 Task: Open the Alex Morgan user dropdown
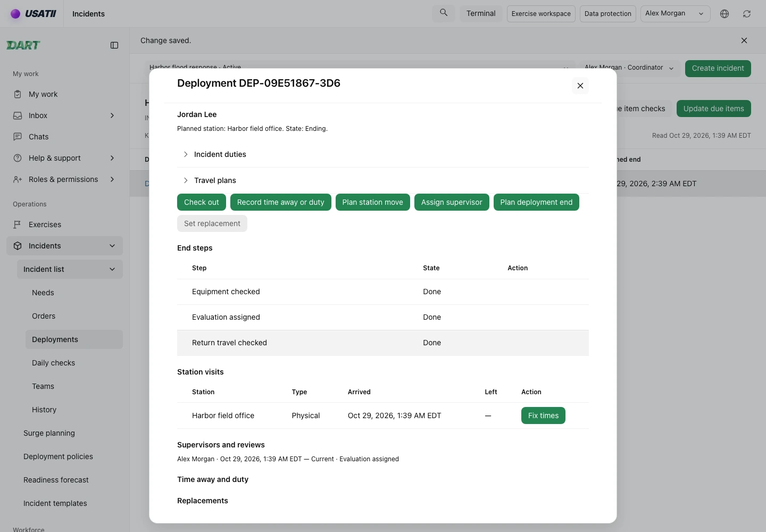point(675,13)
